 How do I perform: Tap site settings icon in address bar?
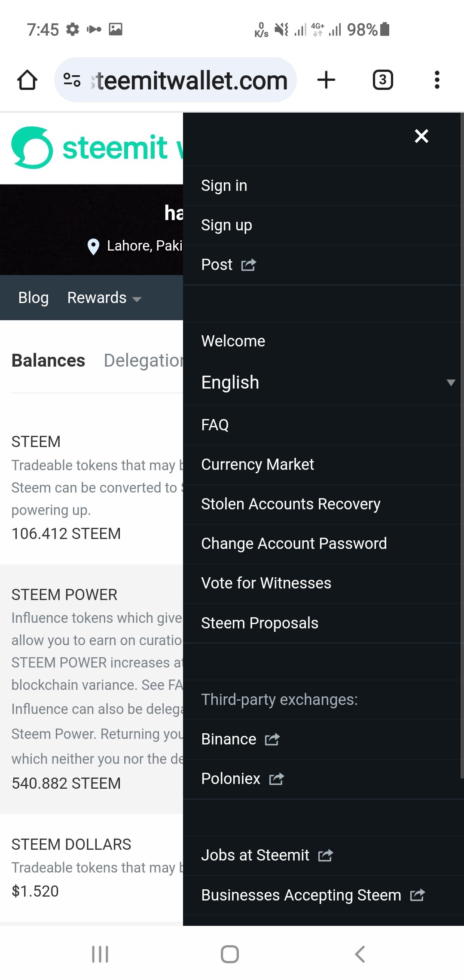[x=72, y=80]
